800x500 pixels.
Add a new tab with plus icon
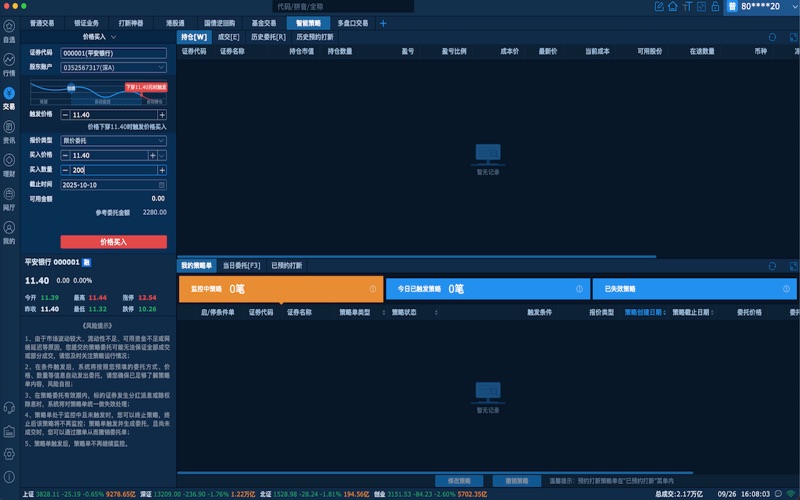[x=382, y=22]
